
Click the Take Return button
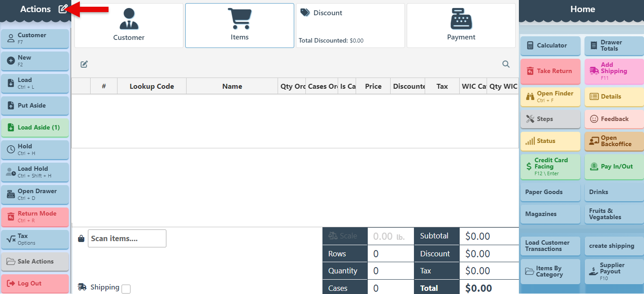pyautogui.click(x=550, y=71)
